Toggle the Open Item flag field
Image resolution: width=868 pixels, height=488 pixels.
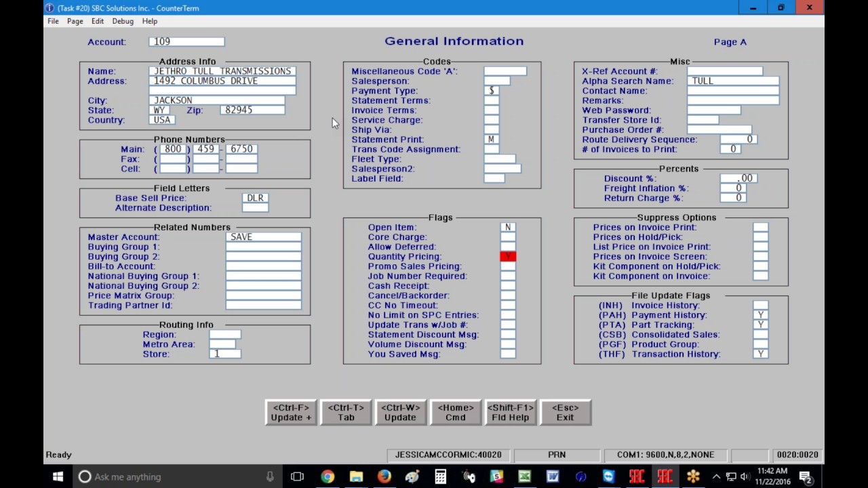tap(508, 227)
